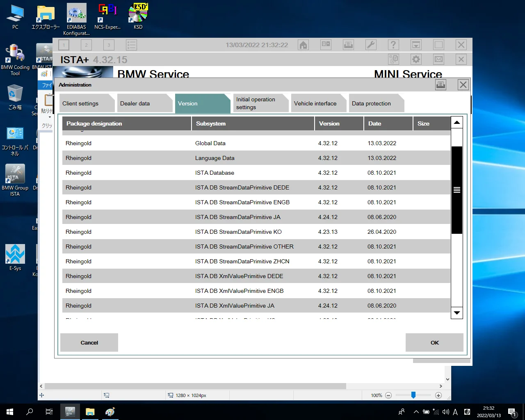Select the E-Sys desktop shortcut
The height and width of the screenshot is (420, 525).
[15, 258]
